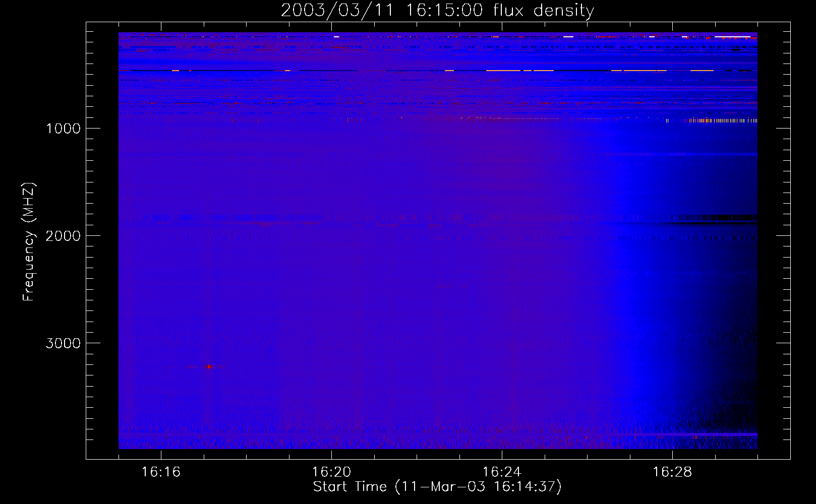Image resolution: width=816 pixels, height=504 pixels.
Task: Click the '16:28' time tick label
Action: tap(672, 472)
